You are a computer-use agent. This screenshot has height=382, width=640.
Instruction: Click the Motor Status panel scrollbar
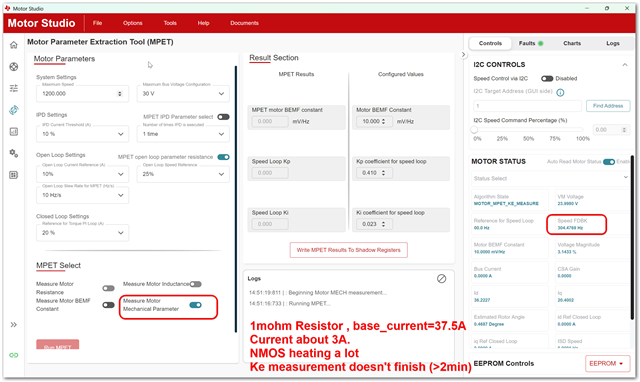pyautogui.click(x=632, y=238)
